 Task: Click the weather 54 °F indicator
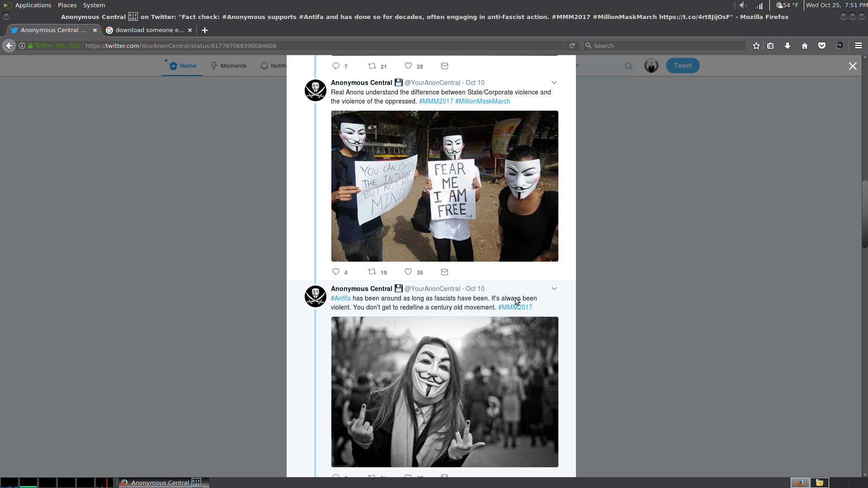coord(787,5)
